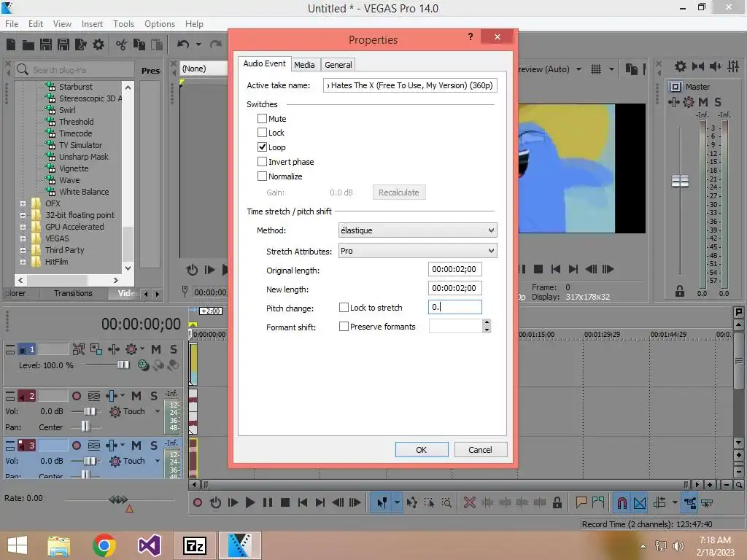This screenshot has width=747, height=560.
Task: Click video track 1 Level slider
Action: pyautogui.click(x=123, y=365)
